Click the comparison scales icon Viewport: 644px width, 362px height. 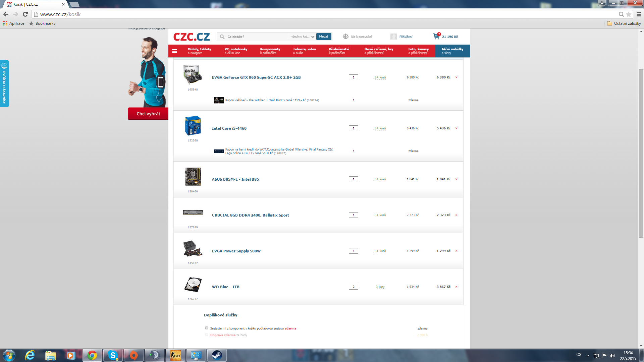coord(345,36)
